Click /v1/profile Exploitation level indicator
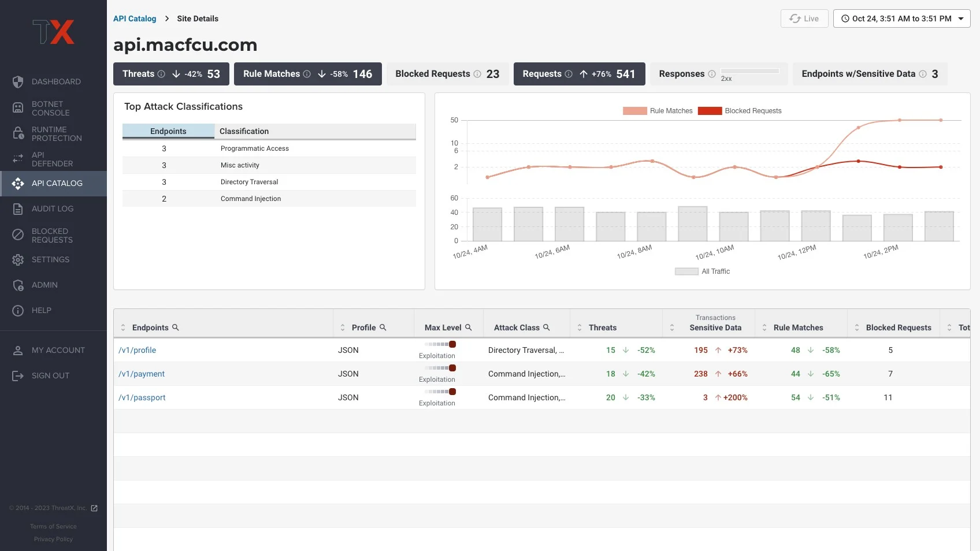Viewport: 980px width, 551px height. [441, 344]
